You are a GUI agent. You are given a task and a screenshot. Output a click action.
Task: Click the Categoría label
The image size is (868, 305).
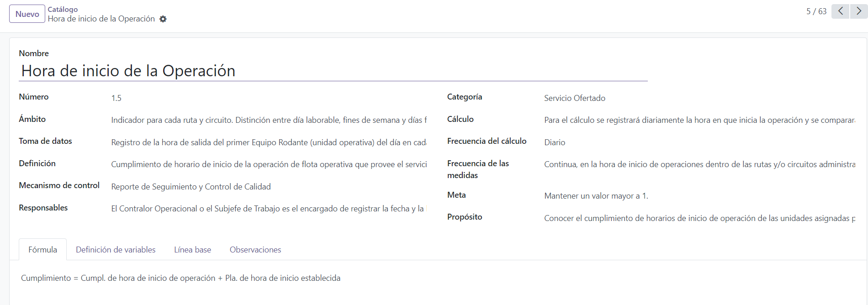(465, 97)
